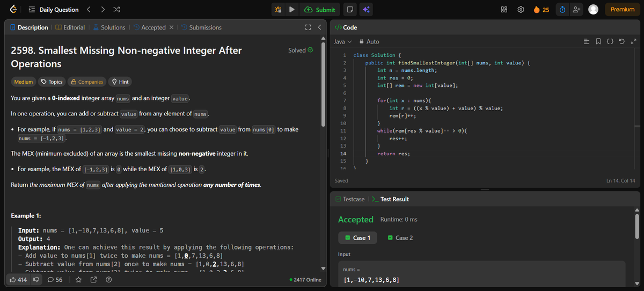Open the Java language dropdown
The height and width of the screenshot is (291, 644).
pos(342,41)
